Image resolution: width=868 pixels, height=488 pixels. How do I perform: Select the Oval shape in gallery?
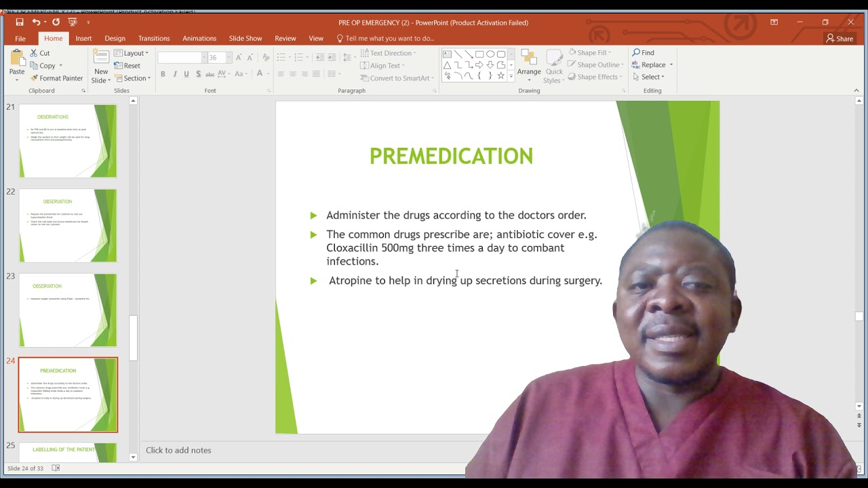pos(490,54)
